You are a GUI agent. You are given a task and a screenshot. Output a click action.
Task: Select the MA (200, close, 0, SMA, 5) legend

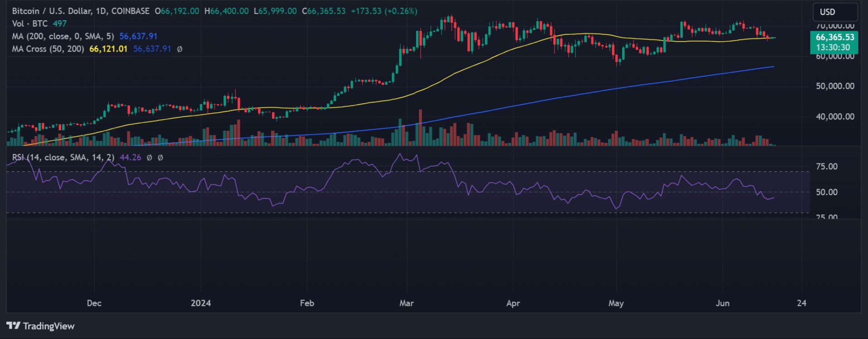pyautogui.click(x=63, y=36)
